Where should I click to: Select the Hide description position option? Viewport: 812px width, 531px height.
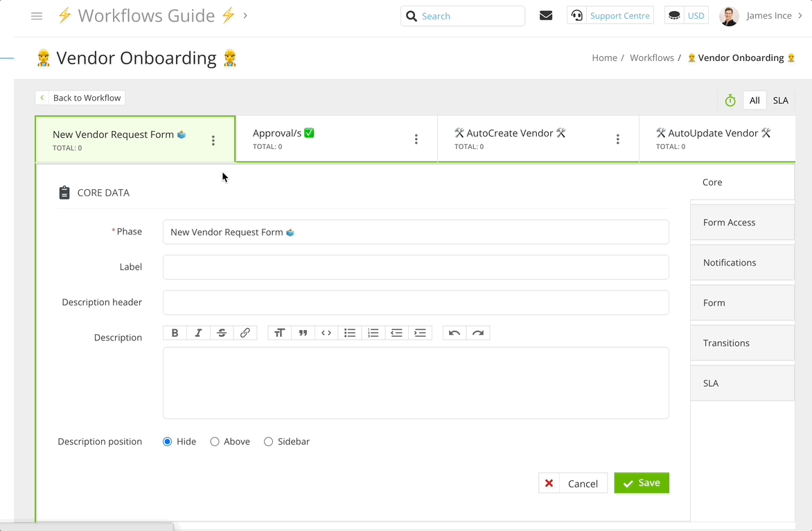168,442
